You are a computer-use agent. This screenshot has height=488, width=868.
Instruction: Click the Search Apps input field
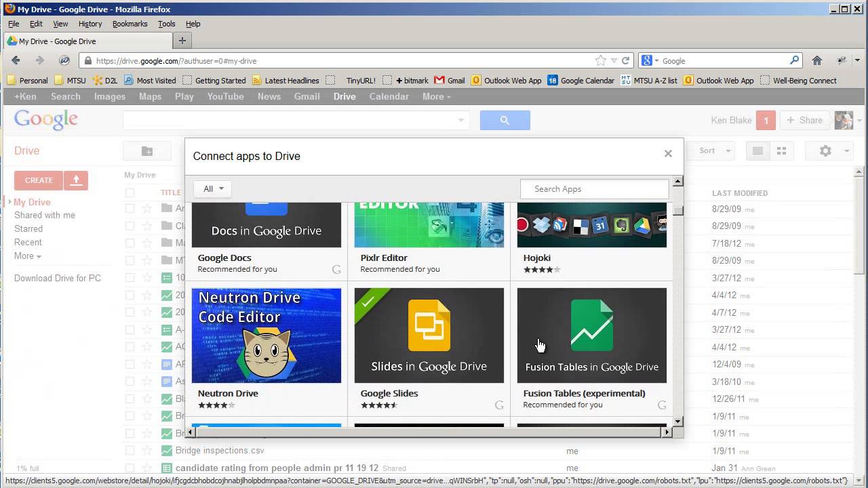tap(595, 189)
